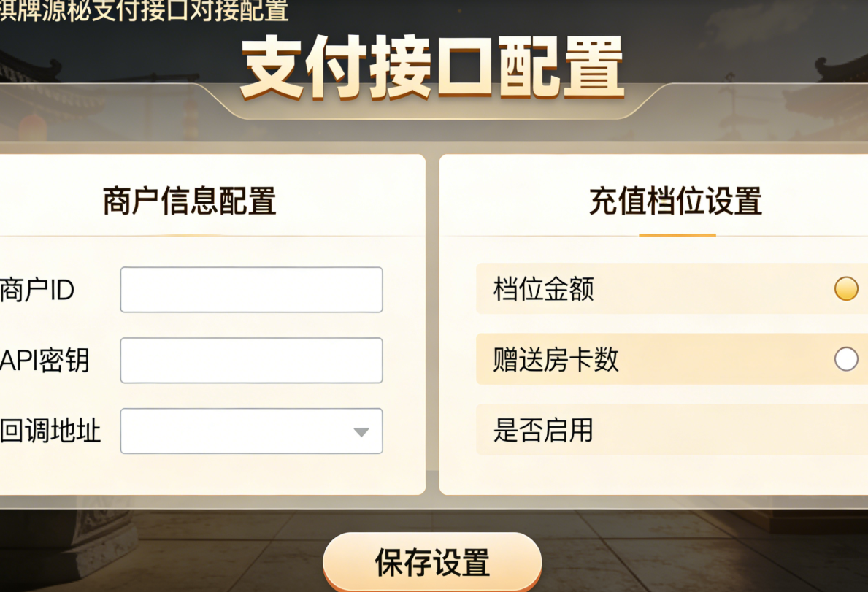The image size is (868, 592).
Task: Click the API密钥 text field
Action: (x=251, y=359)
